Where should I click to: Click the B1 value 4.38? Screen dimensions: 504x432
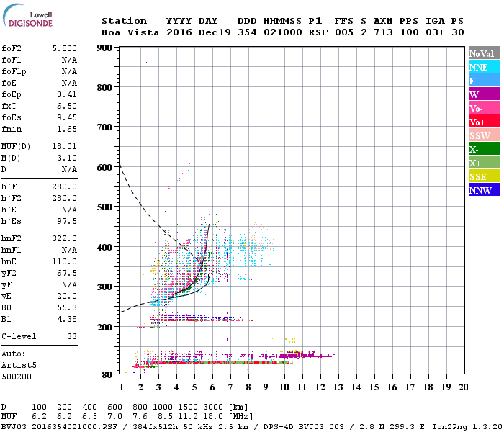click(67, 319)
